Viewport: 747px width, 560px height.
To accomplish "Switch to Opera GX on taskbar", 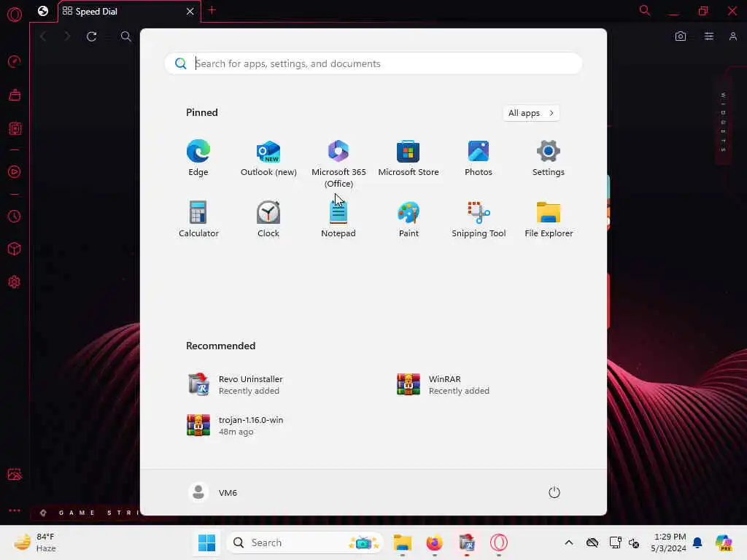I will (499, 542).
